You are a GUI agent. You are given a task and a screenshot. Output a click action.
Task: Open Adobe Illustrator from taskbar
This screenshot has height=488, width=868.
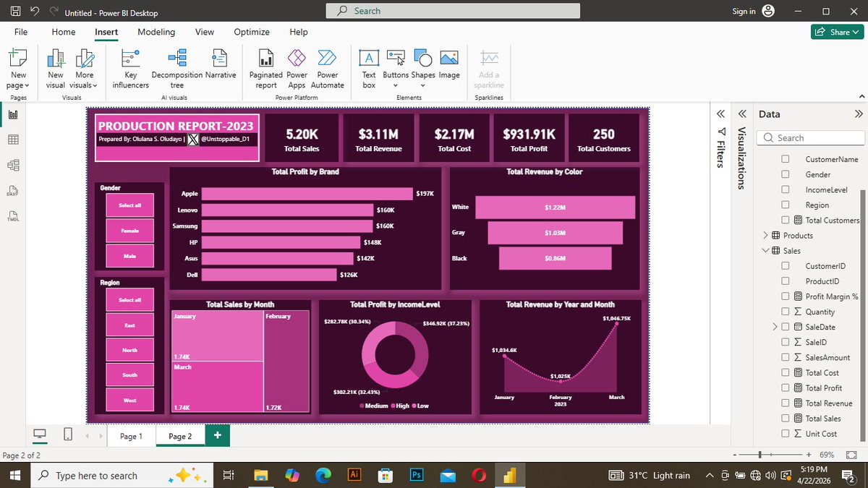(x=354, y=475)
